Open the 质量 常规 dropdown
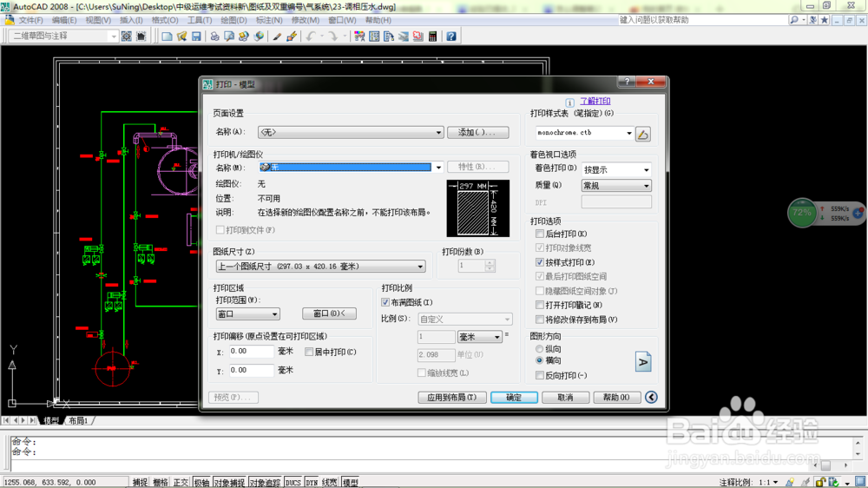 pos(616,186)
